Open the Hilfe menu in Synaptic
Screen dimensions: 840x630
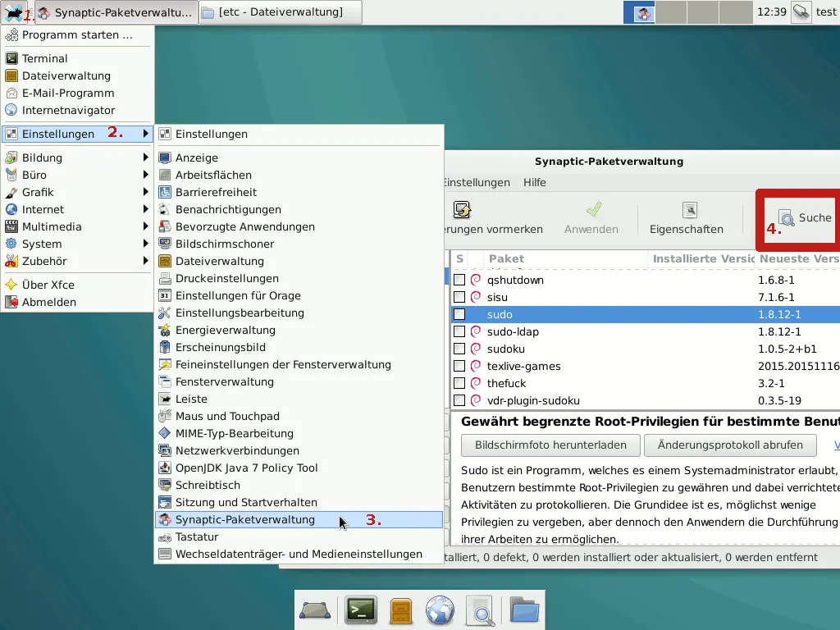pyautogui.click(x=534, y=182)
